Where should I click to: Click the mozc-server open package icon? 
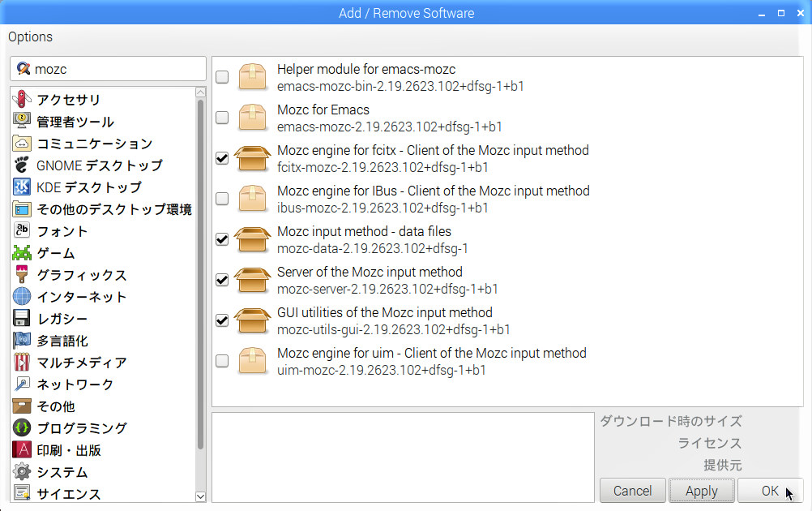pos(252,280)
